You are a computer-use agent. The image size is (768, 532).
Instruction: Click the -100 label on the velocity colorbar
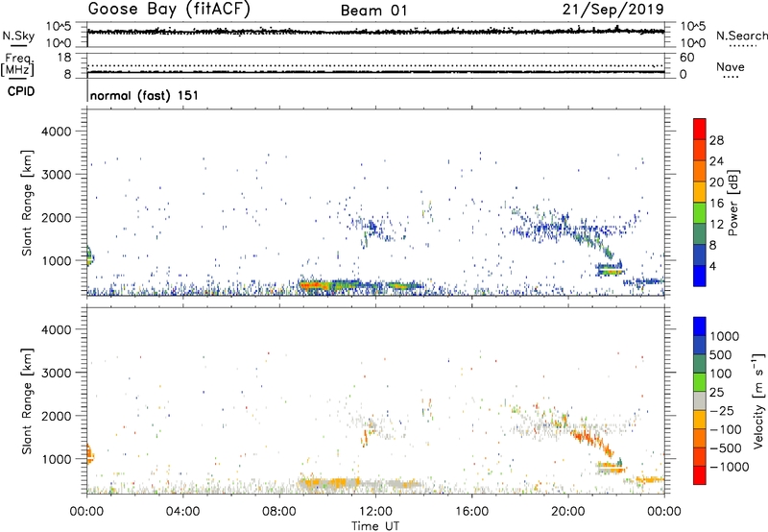pos(726,429)
